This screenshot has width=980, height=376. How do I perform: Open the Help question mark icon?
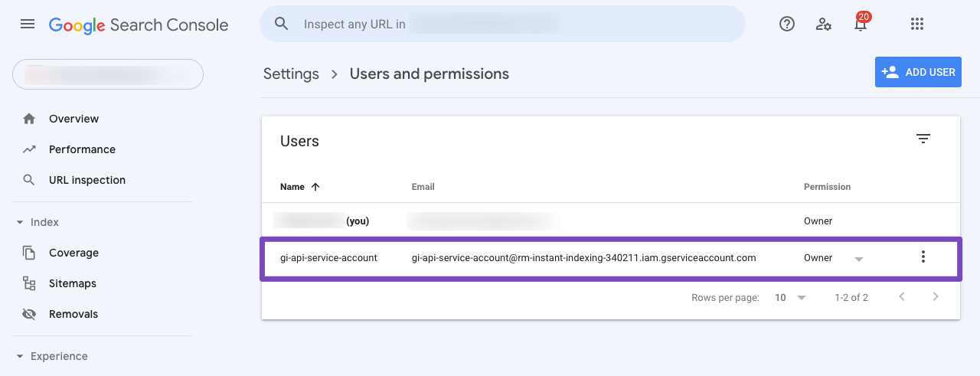pyautogui.click(x=787, y=24)
